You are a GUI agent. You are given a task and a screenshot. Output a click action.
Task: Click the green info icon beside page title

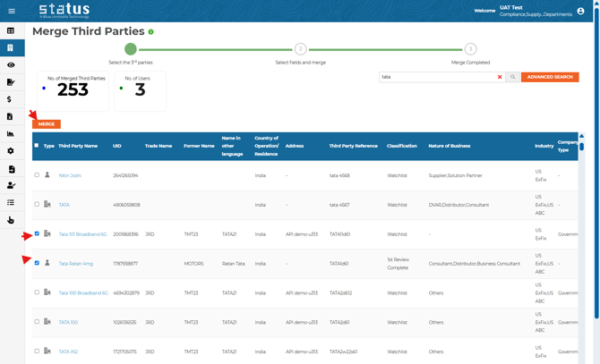150,32
